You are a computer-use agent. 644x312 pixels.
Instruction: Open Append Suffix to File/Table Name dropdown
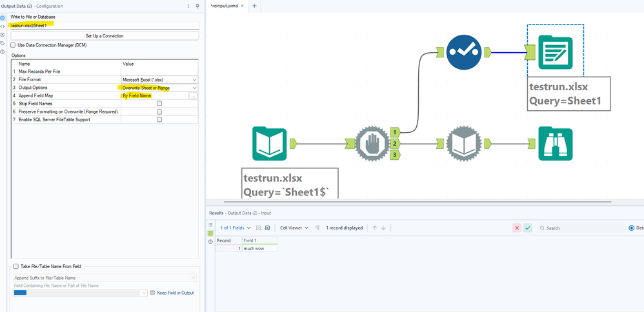click(105, 278)
